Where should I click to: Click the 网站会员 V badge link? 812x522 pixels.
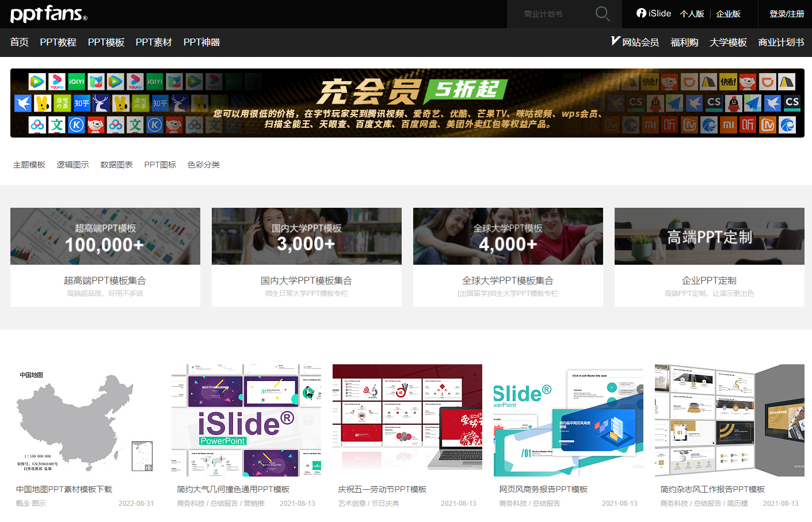[x=635, y=42]
